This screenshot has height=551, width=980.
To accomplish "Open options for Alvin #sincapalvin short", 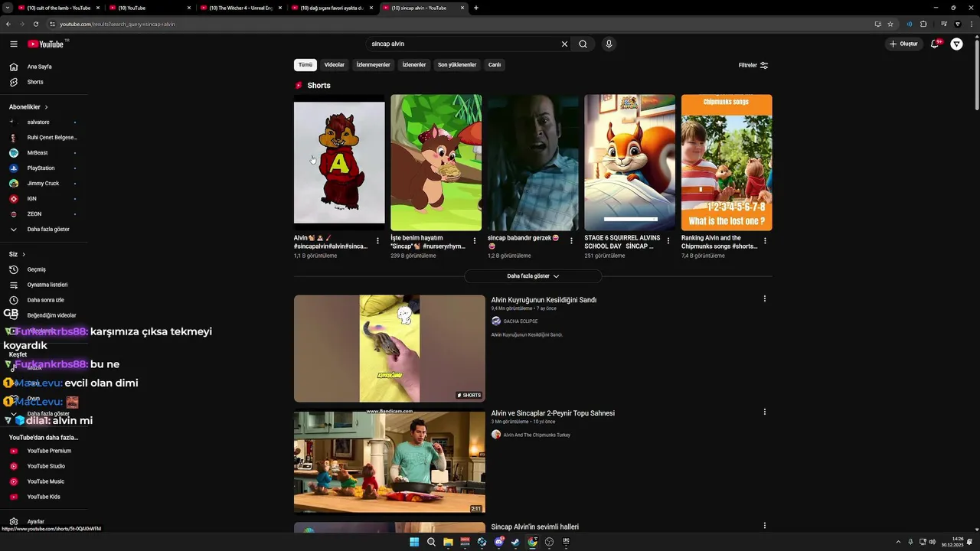I will tap(377, 241).
